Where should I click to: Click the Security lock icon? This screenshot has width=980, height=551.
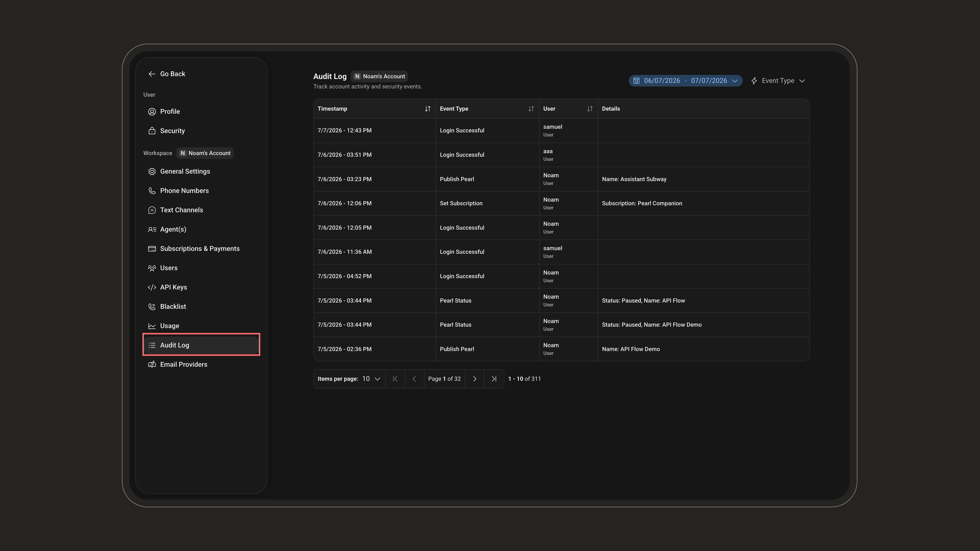tap(152, 131)
